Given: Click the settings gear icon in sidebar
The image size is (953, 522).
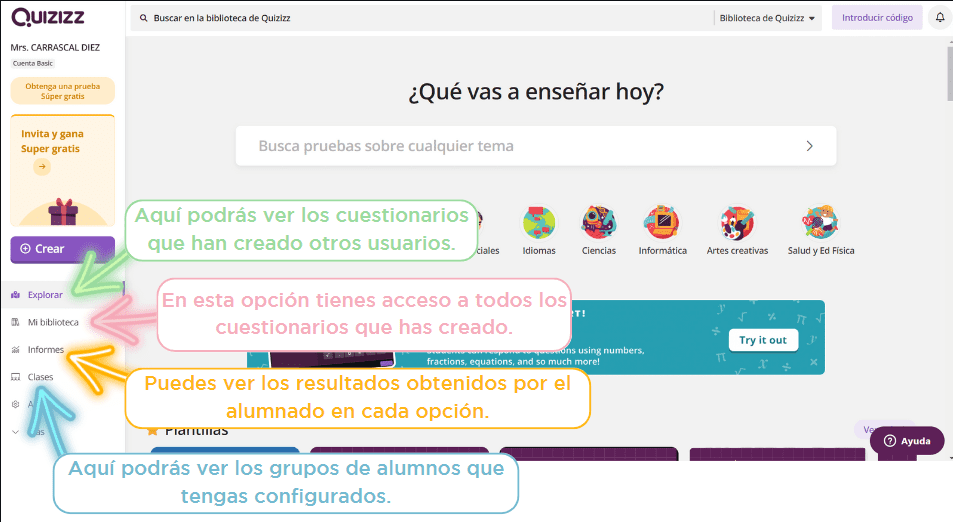Looking at the screenshot, I should (x=16, y=404).
